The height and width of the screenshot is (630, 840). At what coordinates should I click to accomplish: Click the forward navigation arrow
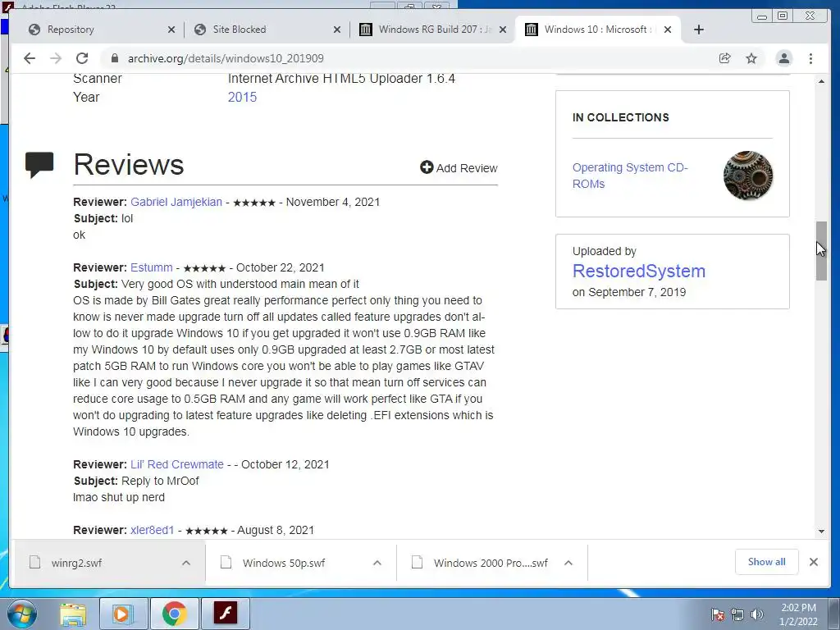click(x=56, y=58)
